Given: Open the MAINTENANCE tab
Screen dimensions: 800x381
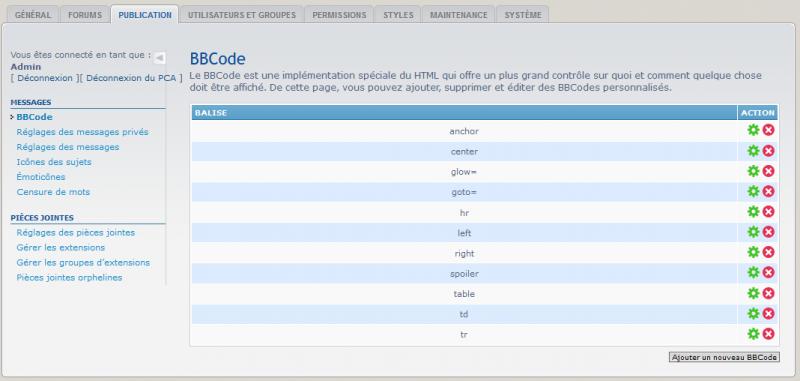Looking at the screenshot, I should pos(459,15).
